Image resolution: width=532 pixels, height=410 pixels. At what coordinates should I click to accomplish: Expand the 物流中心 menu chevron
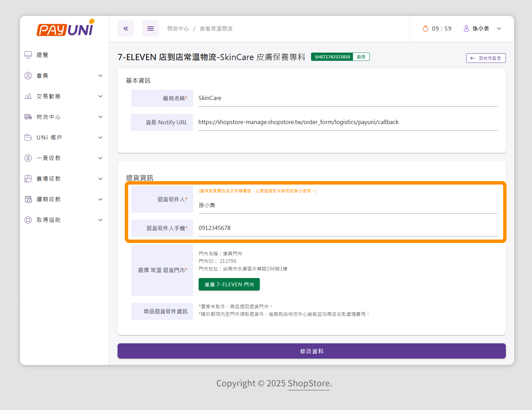coord(100,117)
